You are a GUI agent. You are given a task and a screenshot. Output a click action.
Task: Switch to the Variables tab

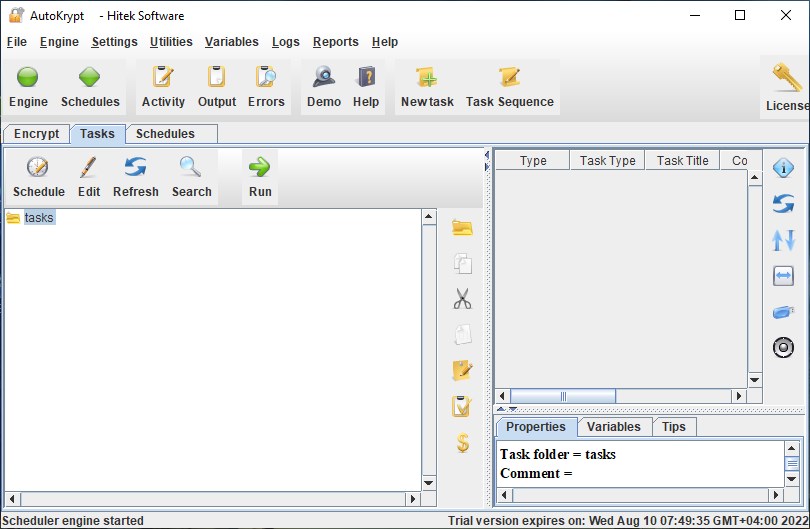(613, 427)
